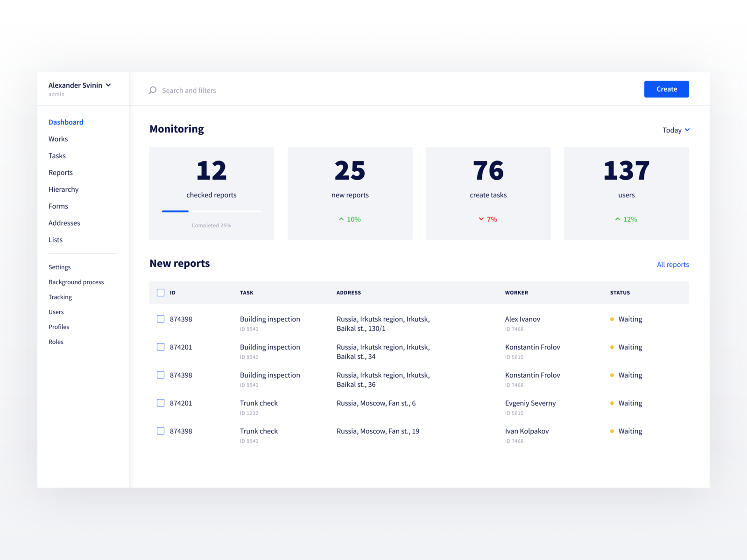This screenshot has height=560, width=747.
Task: Open Settings in the sidebar
Action: pos(60,267)
